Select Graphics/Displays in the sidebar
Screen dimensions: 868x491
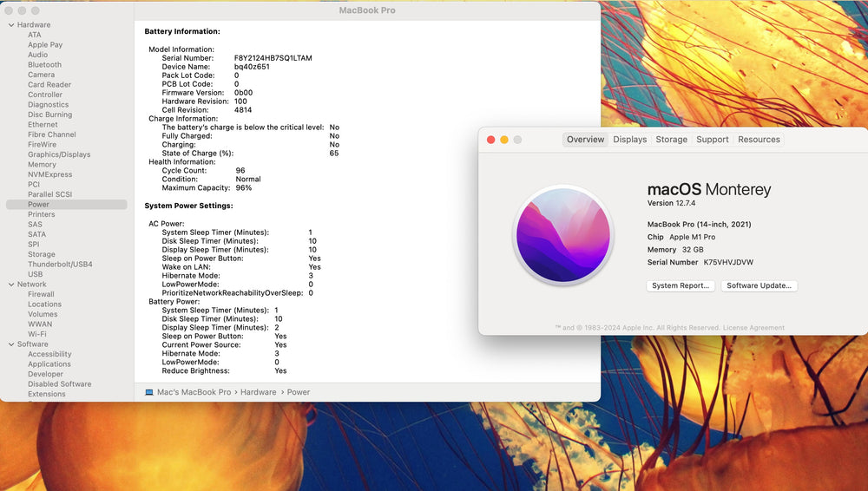point(59,154)
